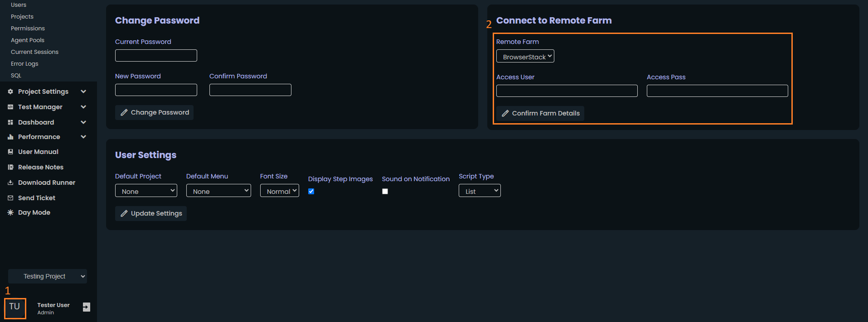Expand the Dashboard menu chevron
The width and height of the screenshot is (868, 322).
pyautogui.click(x=83, y=122)
